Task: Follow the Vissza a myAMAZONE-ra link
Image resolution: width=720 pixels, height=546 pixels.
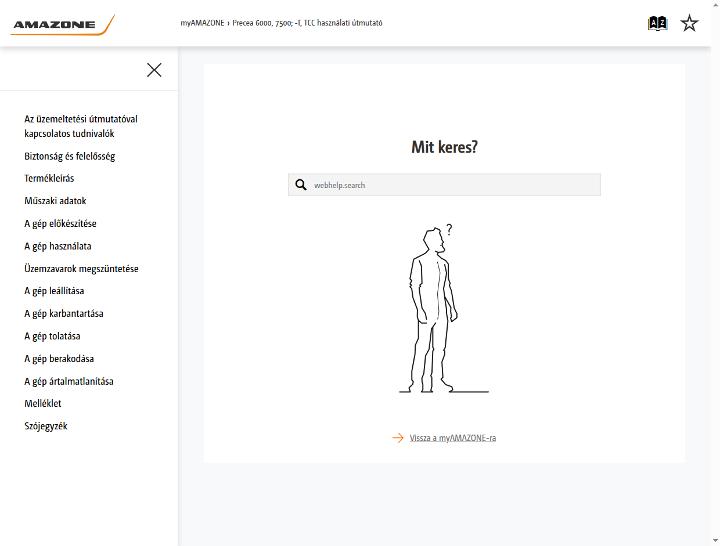Action: click(453, 438)
